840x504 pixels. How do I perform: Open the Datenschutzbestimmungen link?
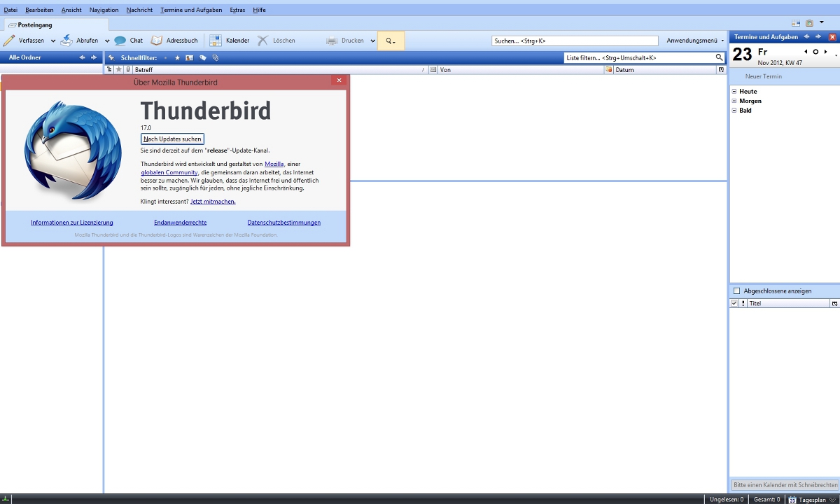click(284, 223)
